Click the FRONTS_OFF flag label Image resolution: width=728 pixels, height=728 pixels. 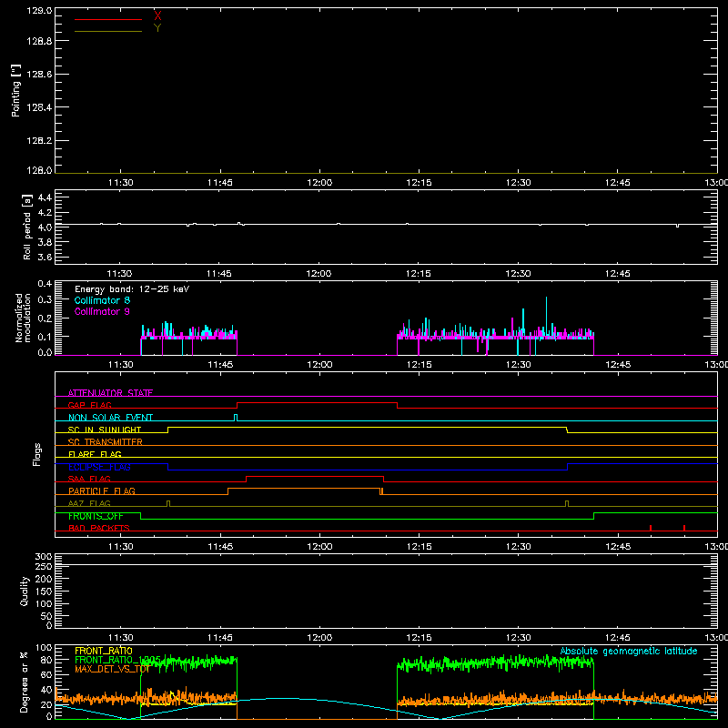coord(96,516)
